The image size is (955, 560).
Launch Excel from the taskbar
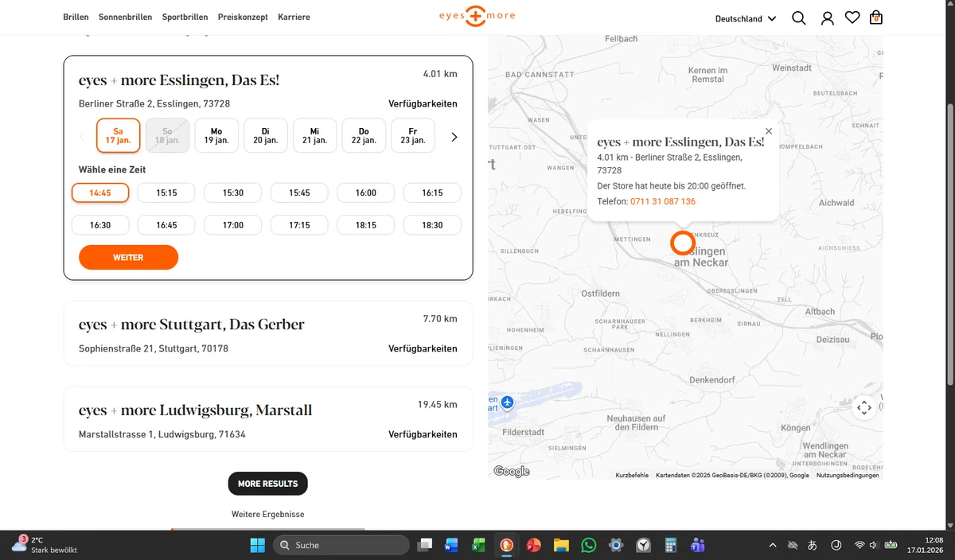[x=478, y=545]
